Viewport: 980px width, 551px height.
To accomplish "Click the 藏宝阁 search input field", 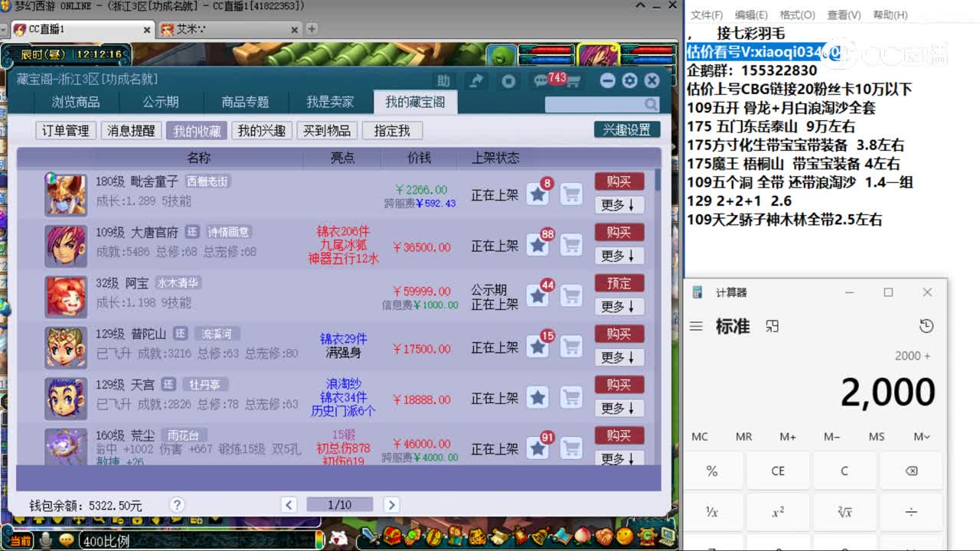I will pos(597,103).
